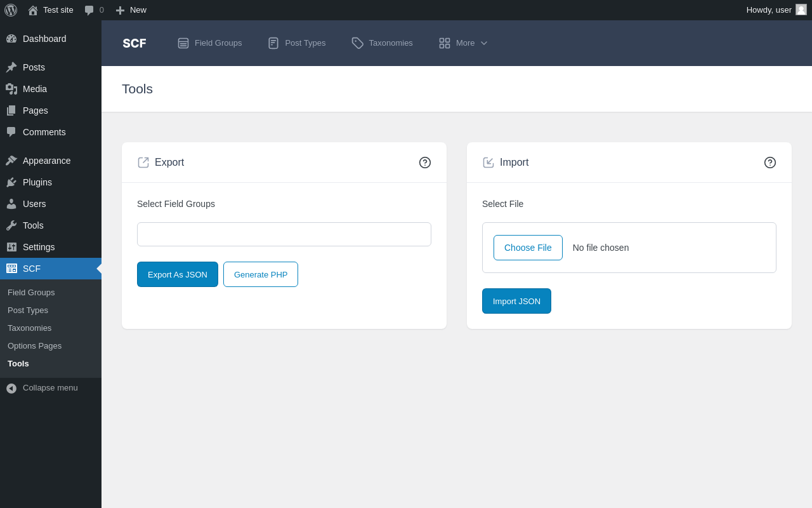Image resolution: width=812 pixels, height=508 pixels.
Task: Open the Users menu
Action: (x=51, y=204)
